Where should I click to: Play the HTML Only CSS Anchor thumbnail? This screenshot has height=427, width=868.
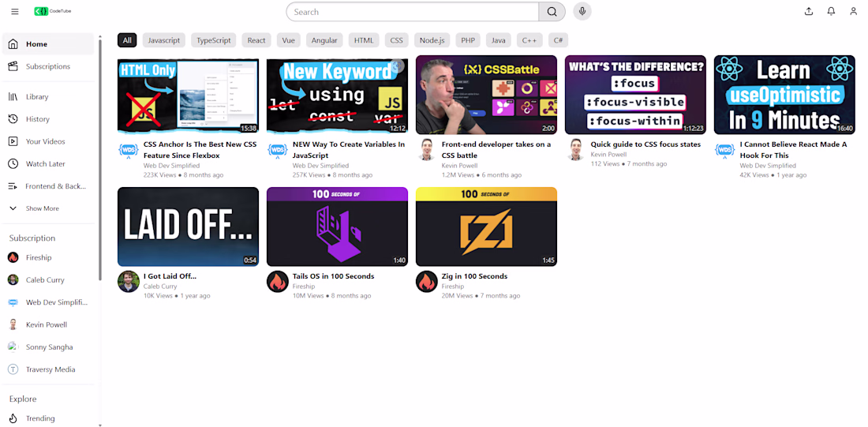click(189, 95)
